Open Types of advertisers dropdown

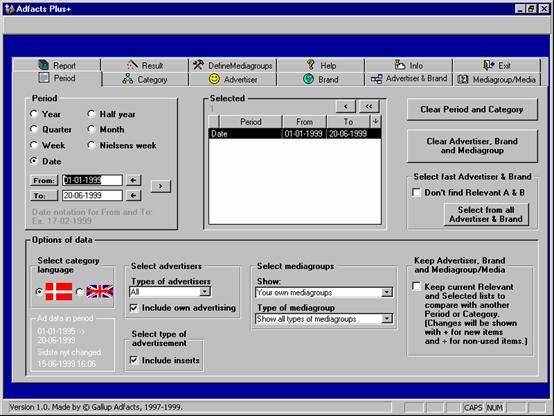205,292
